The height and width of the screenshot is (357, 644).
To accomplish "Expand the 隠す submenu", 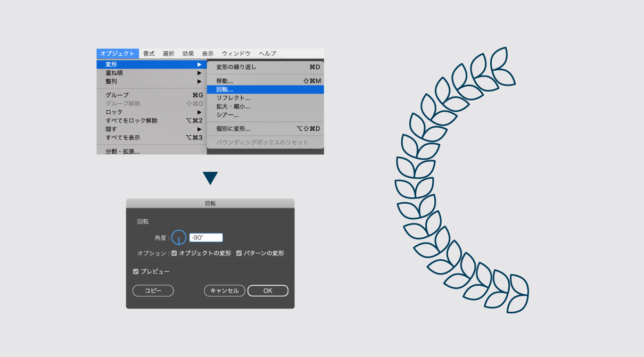I will click(152, 129).
